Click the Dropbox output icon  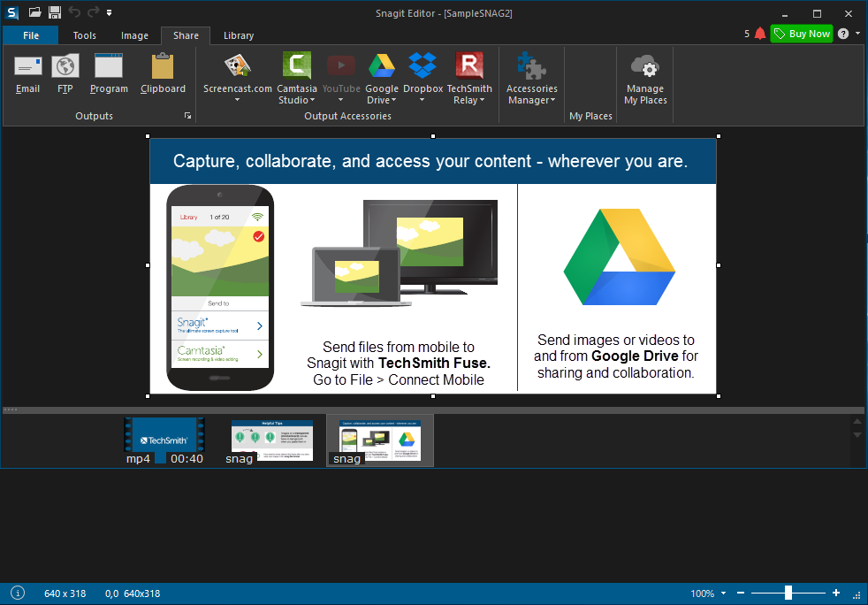(x=423, y=65)
